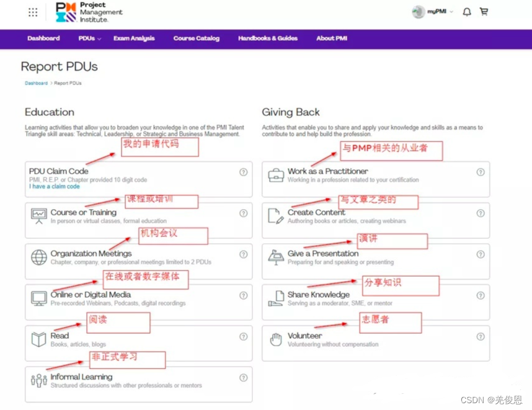Click the Work as a Practitioner briefcase icon
532x410 pixels.
tap(276, 175)
